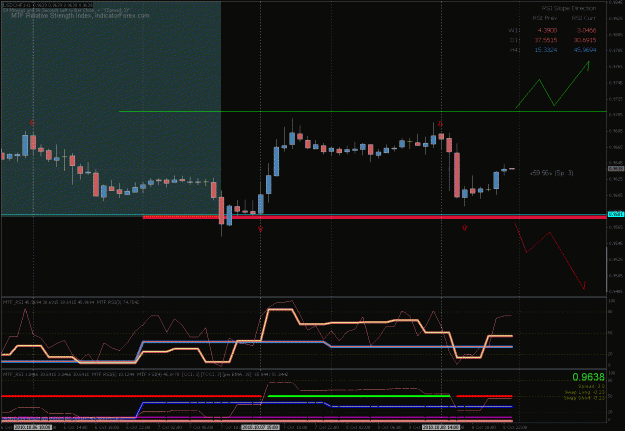Viewport: 625px width, 431px height.
Task: Click the W1 previous RSI value 4.3900
Action: [x=547, y=30]
